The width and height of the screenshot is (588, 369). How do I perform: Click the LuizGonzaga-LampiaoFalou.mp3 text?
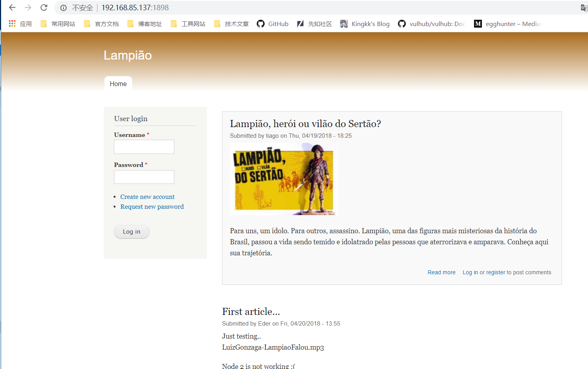point(273,347)
